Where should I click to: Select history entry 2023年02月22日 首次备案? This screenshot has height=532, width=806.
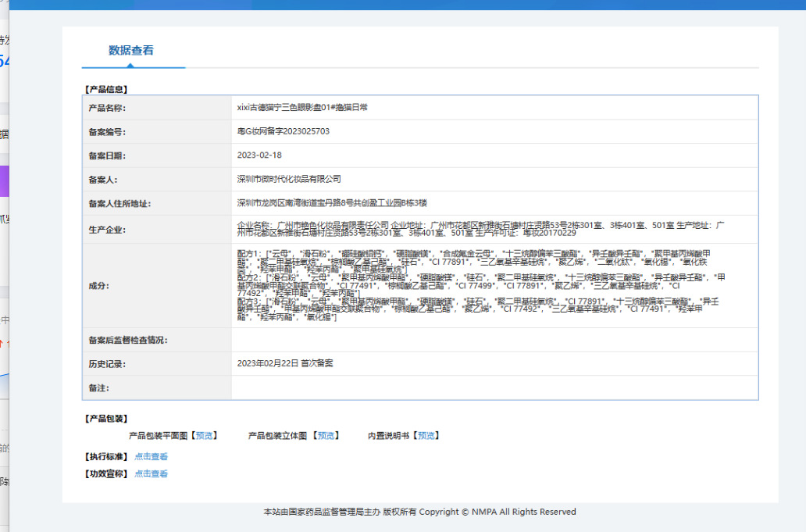coord(285,363)
